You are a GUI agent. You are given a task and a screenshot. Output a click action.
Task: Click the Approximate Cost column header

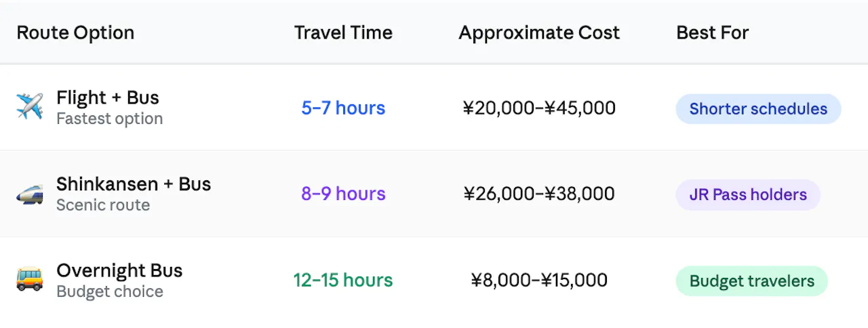click(x=539, y=33)
